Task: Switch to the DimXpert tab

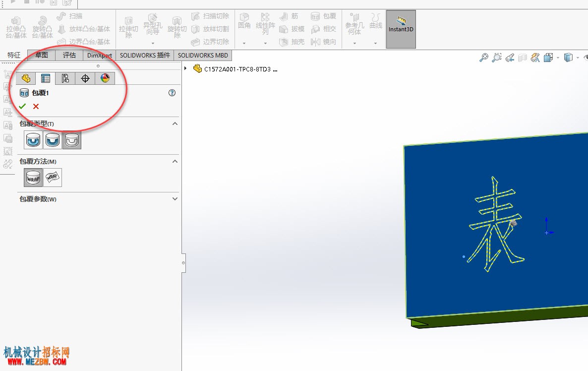Action: (x=99, y=55)
